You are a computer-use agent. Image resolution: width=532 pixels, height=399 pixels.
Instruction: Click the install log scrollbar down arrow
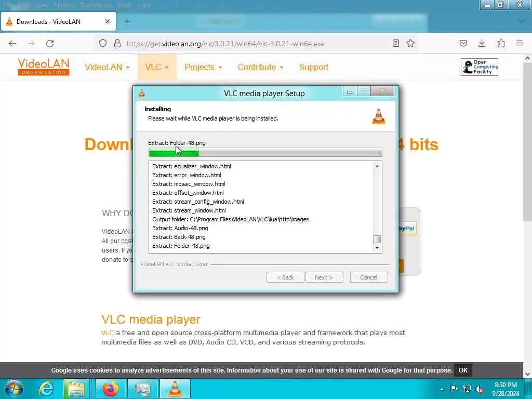[377, 248]
